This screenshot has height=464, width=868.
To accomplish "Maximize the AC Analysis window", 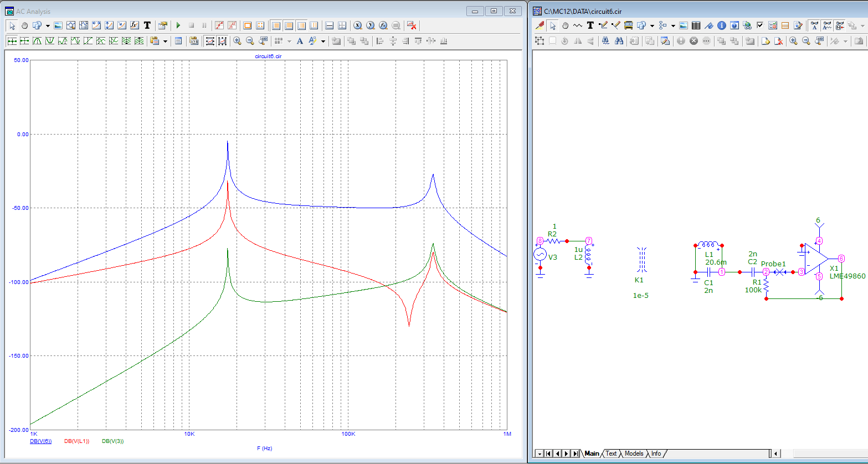I will [494, 11].
